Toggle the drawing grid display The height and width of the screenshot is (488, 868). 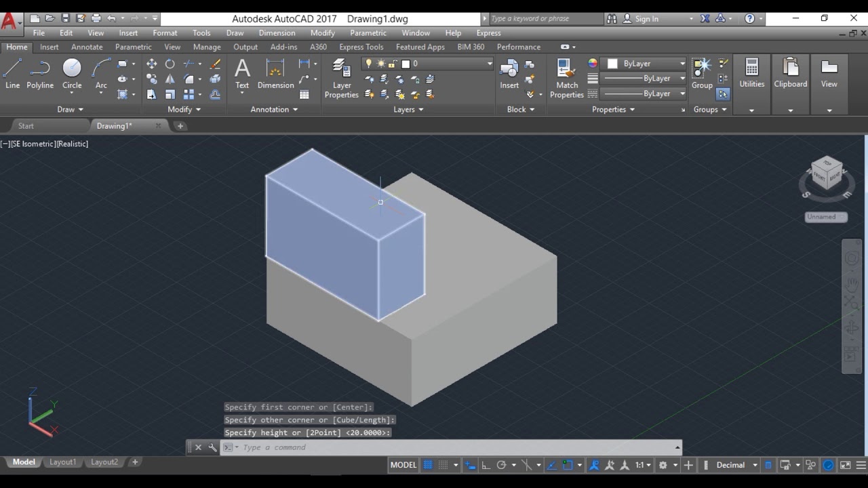coord(428,465)
